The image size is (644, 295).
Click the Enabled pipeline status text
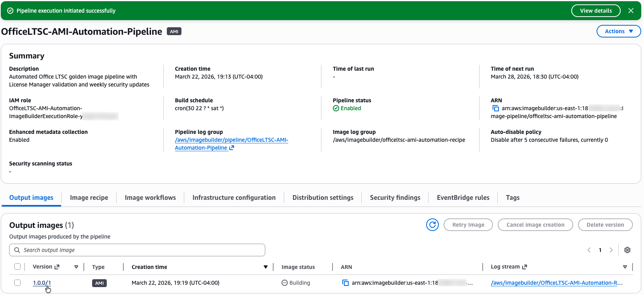tap(351, 108)
